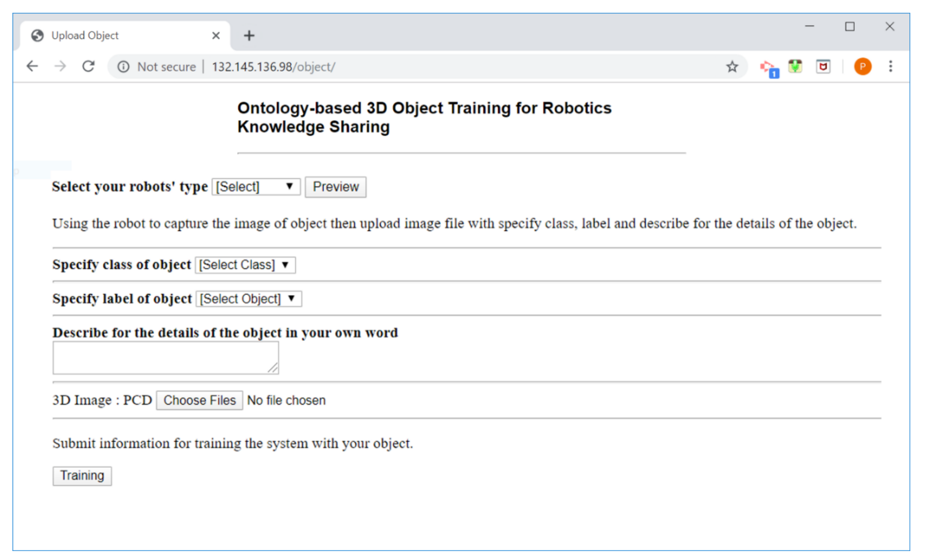
Task: Reload the current page
Action: 88,66
